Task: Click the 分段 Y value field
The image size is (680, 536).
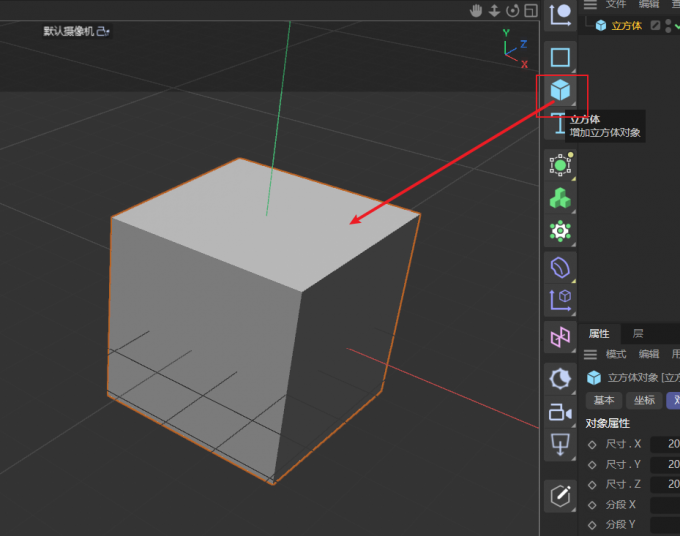Action: [665, 525]
